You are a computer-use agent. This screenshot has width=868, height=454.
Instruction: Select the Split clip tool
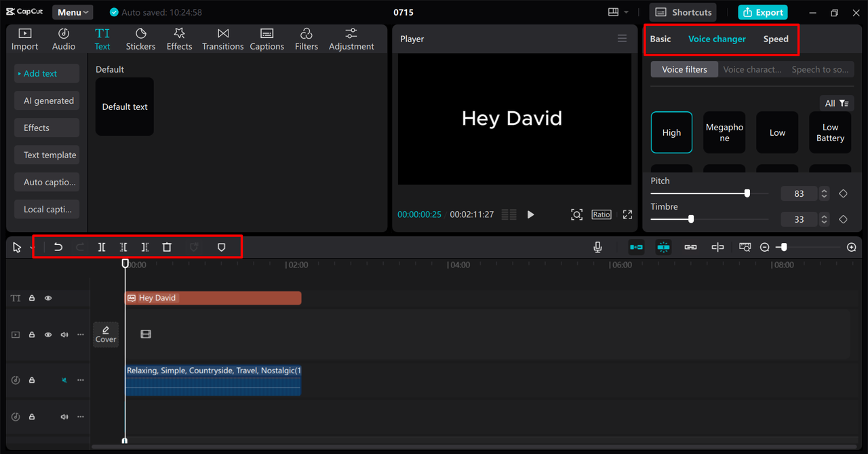pyautogui.click(x=102, y=248)
